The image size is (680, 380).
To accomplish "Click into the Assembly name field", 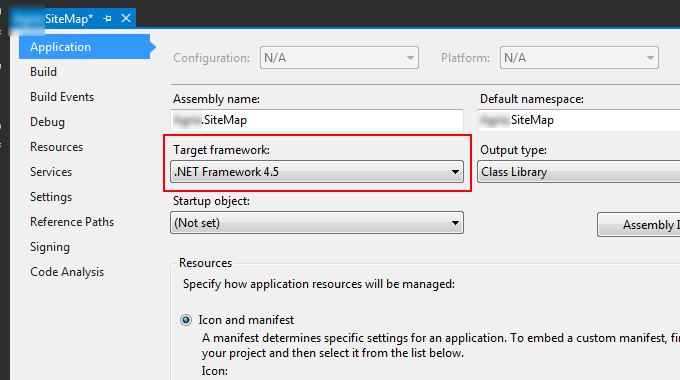I will click(x=317, y=120).
